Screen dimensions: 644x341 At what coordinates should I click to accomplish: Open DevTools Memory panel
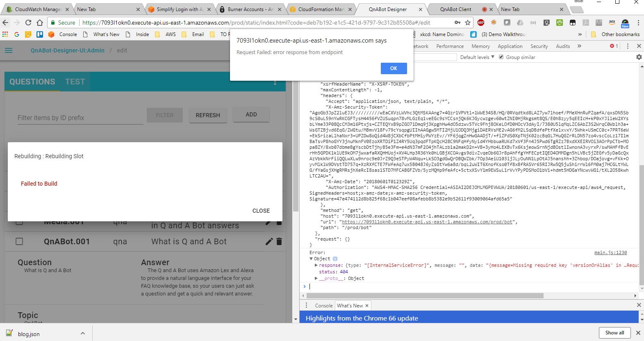click(x=481, y=46)
